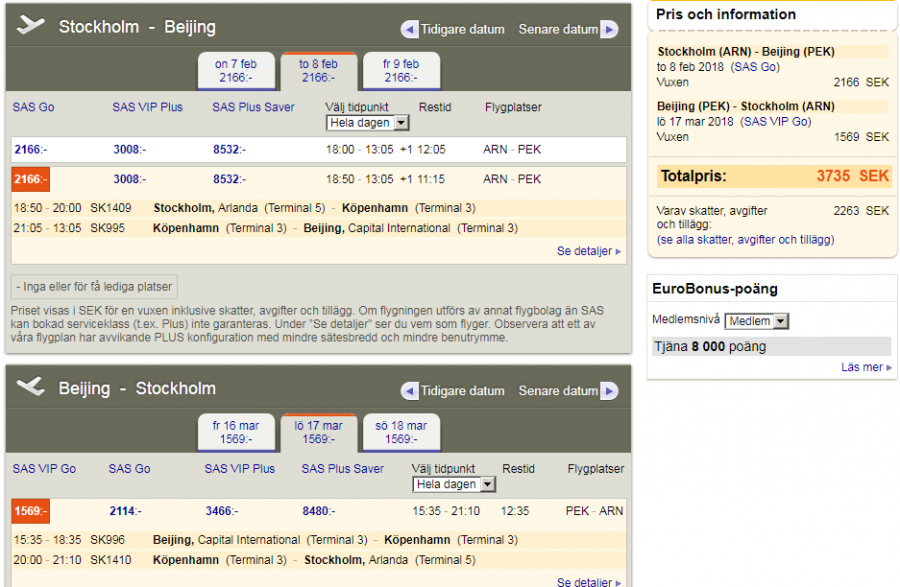Choose the 3008:- fare on the 18:00 flight
This screenshot has height=587, width=900.
tap(130, 150)
